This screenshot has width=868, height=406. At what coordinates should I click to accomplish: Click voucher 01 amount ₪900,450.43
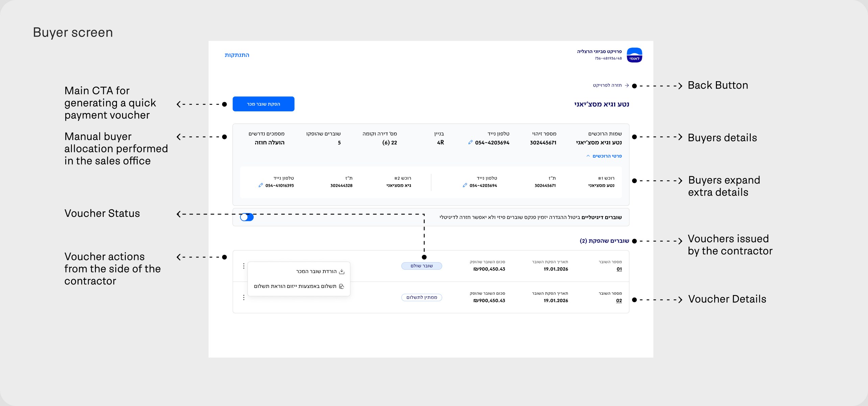point(489,269)
